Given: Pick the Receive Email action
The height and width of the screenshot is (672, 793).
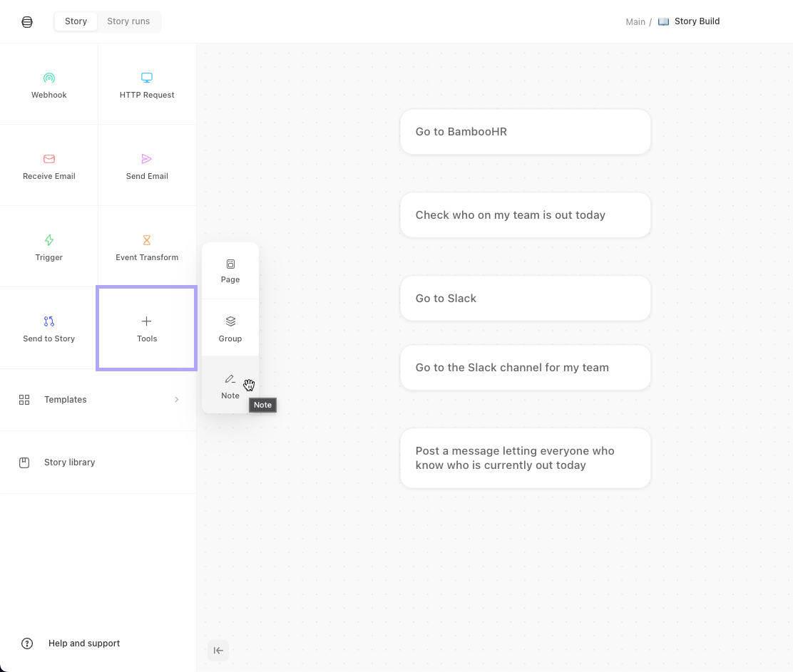Looking at the screenshot, I should 48,165.
